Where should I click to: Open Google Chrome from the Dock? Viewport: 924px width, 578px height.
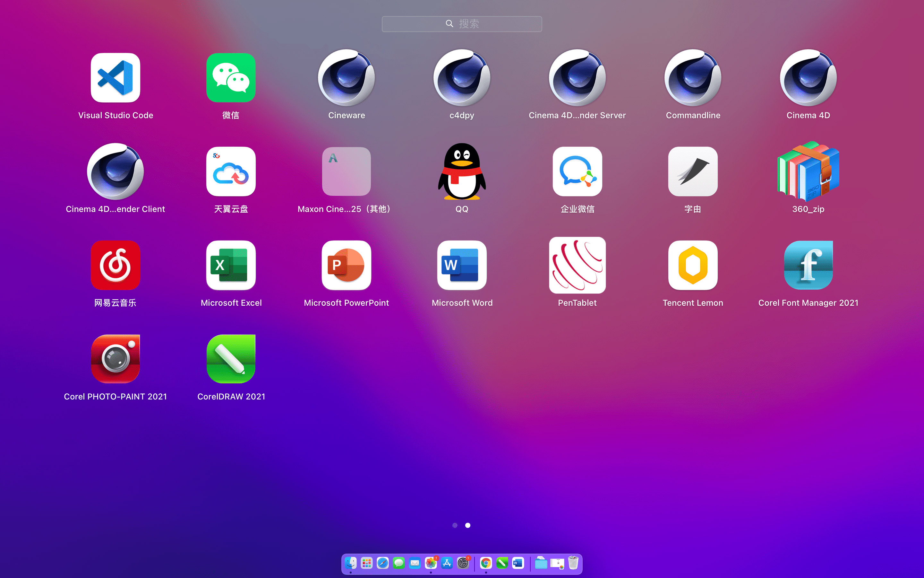click(486, 563)
